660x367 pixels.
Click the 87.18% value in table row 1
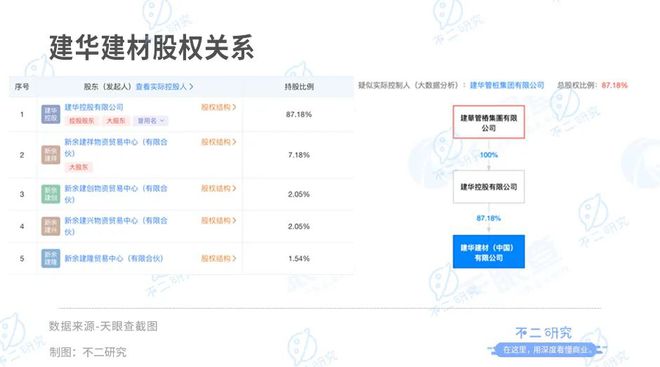299,114
